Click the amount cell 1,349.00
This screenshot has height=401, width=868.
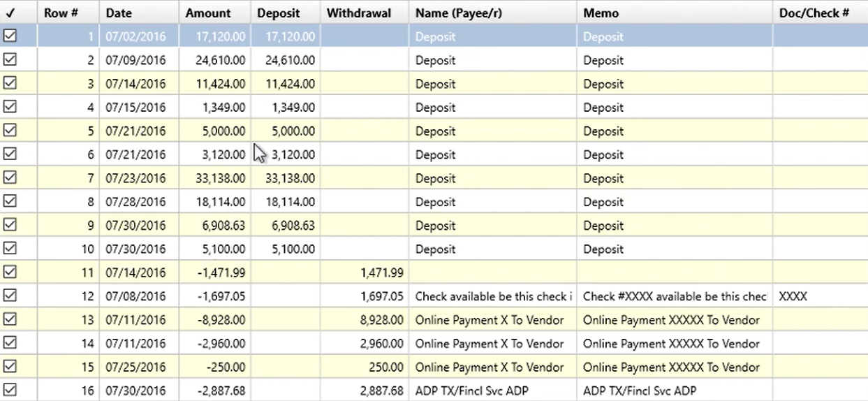point(214,108)
